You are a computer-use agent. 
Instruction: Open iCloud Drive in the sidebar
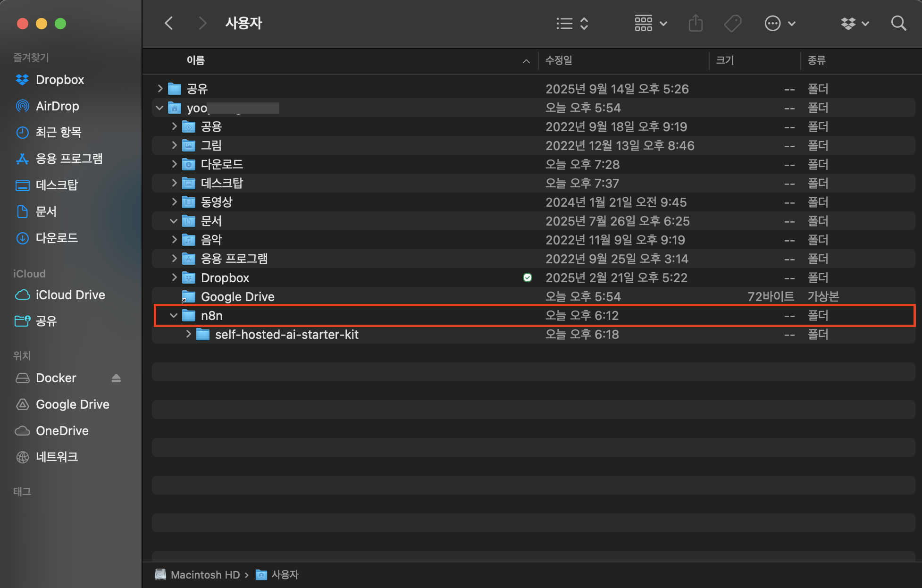[x=70, y=295]
